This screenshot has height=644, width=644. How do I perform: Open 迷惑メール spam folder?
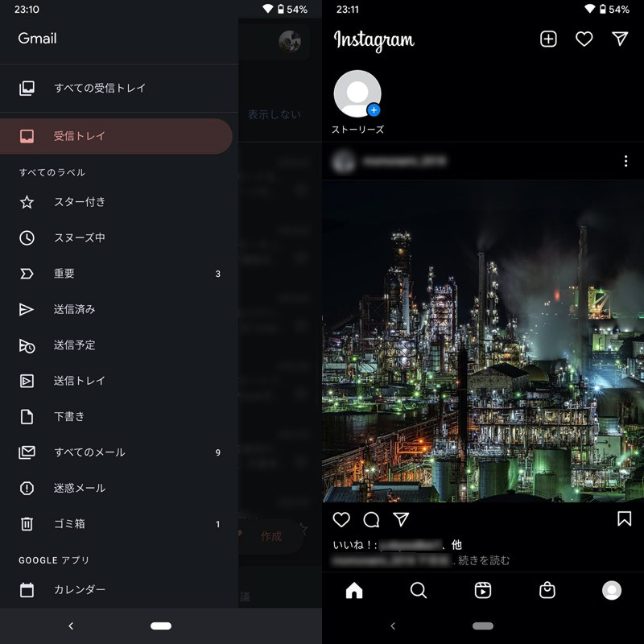click(x=80, y=488)
